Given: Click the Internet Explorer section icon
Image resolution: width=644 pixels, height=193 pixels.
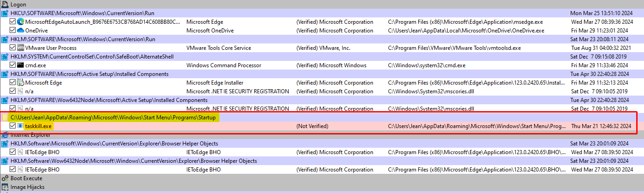Looking at the screenshot, I should click(x=5, y=135).
